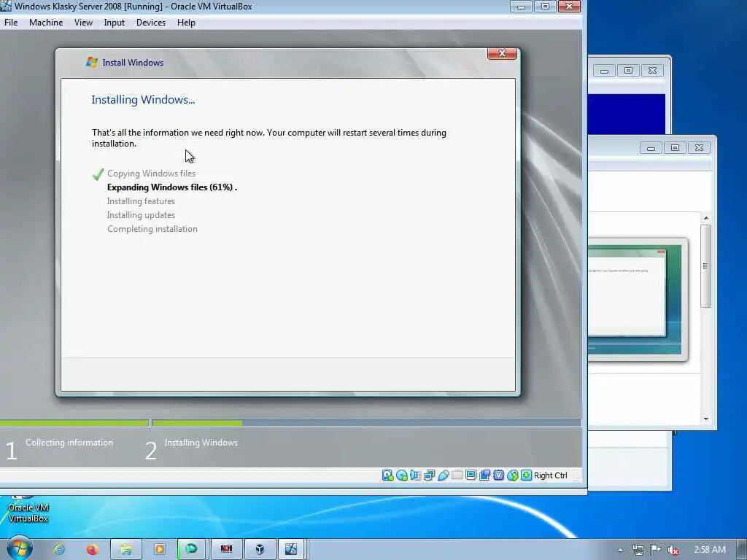747x560 pixels.
Task: Open the Devices menu
Action: (x=151, y=23)
